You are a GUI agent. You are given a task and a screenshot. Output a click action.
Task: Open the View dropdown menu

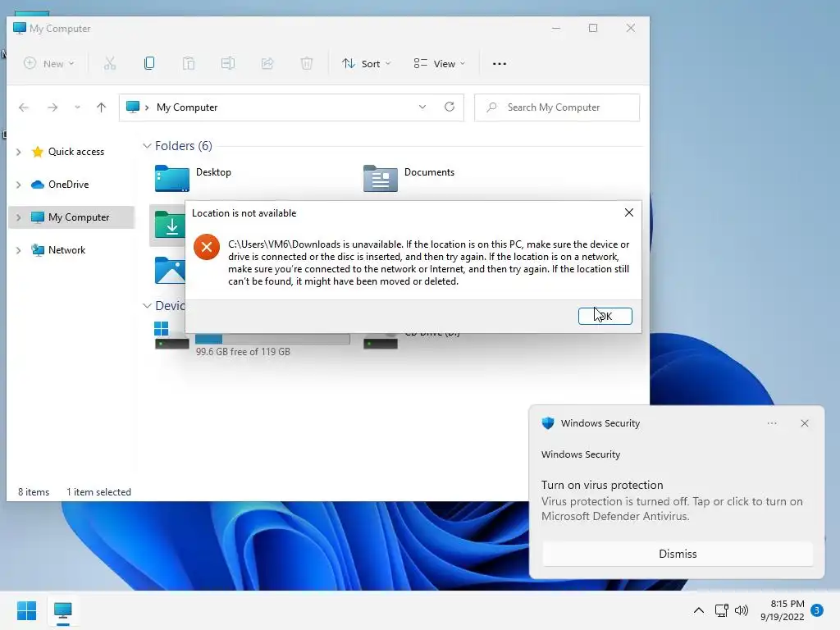point(440,64)
